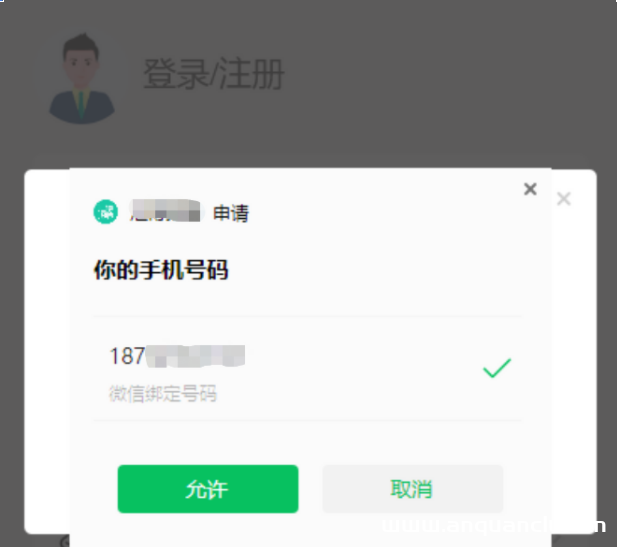Click the green checkmark beside 187 number
Image resolution: width=617 pixels, height=547 pixels.
(x=497, y=368)
